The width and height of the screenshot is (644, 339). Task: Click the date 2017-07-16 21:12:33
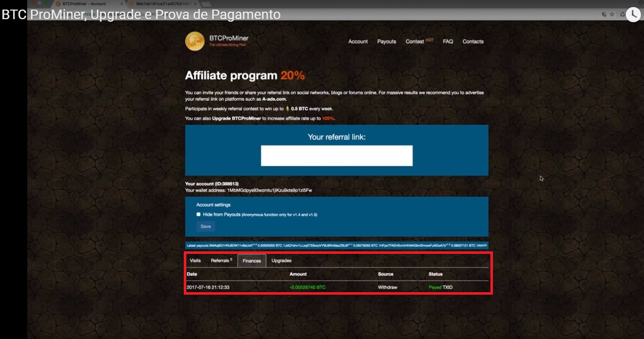tap(208, 288)
